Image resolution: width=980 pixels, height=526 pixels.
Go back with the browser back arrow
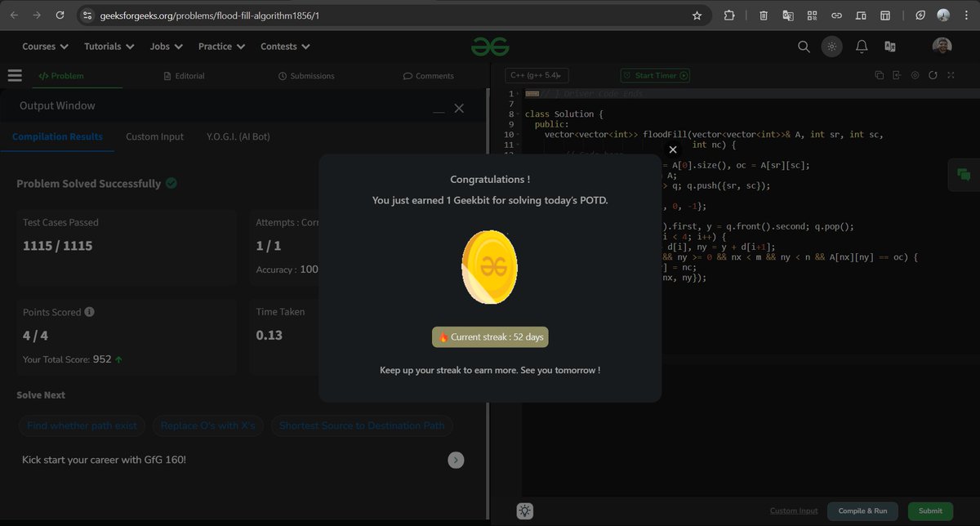pyautogui.click(x=14, y=15)
